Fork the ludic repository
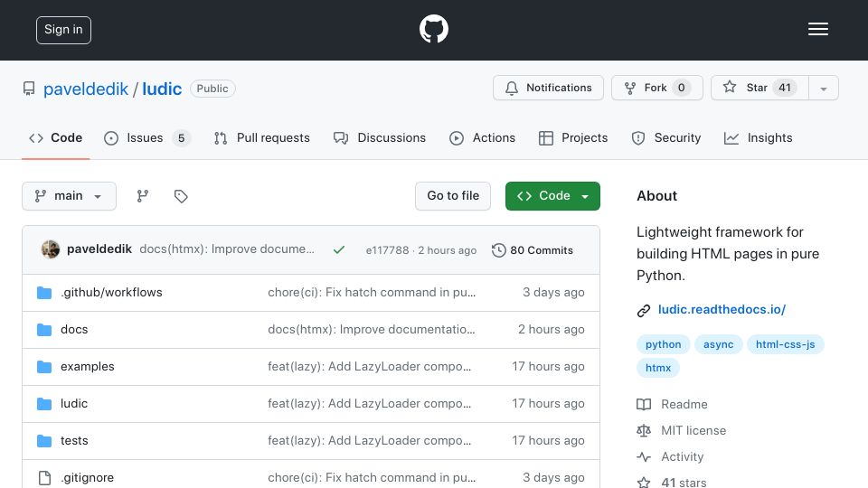 click(657, 88)
